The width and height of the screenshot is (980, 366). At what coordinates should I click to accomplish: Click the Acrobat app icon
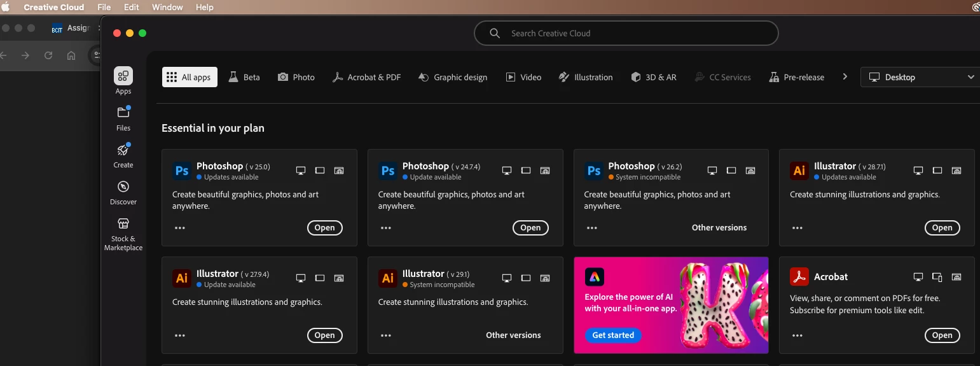pos(799,277)
